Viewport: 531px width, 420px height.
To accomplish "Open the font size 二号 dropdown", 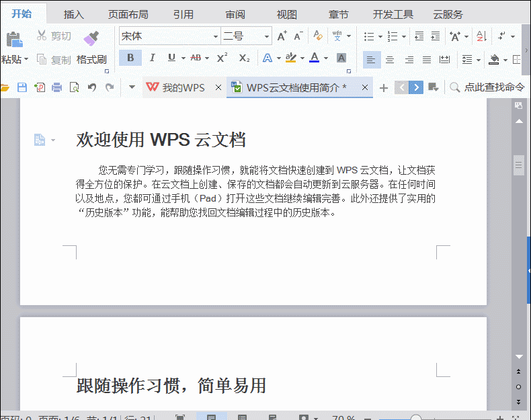I will pyautogui.click(x=267, y=36).
